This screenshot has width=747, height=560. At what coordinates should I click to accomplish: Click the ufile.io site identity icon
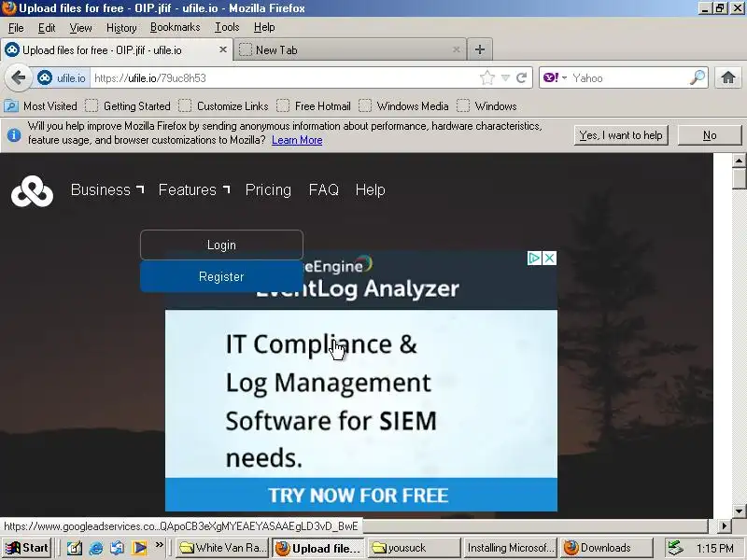(x=45, y=77)
